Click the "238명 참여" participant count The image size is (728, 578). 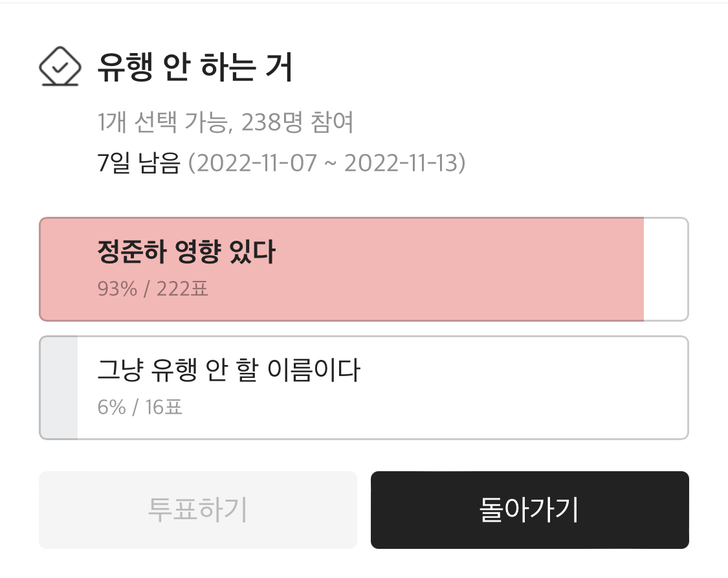(x=297, y=122)
